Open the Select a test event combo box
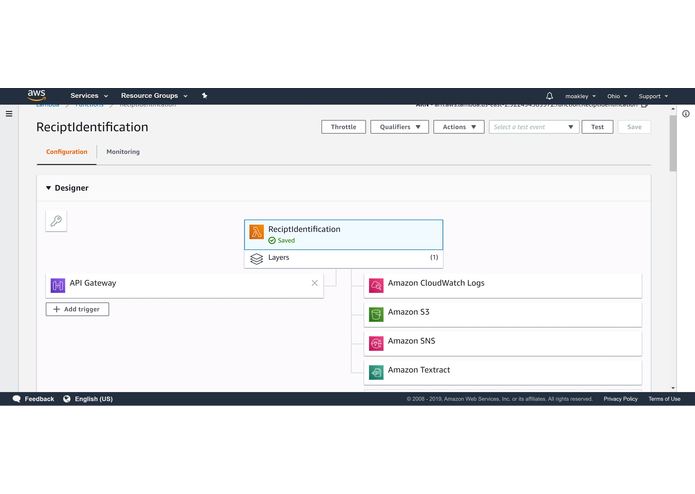This screenshot has width=695, height=494. (534, 127)
